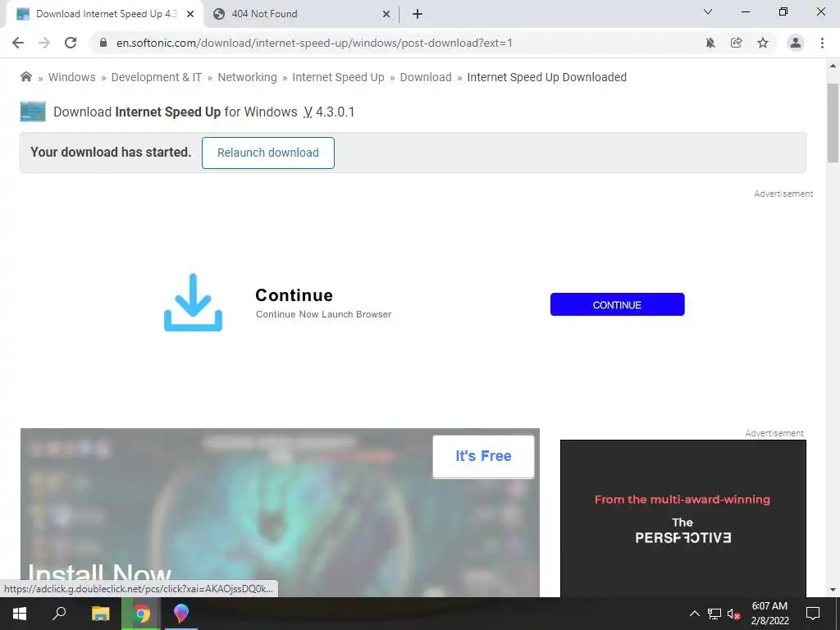Go back to the previous page
The height and width of the screenshot is (630, 840).
tap(18, 43)
